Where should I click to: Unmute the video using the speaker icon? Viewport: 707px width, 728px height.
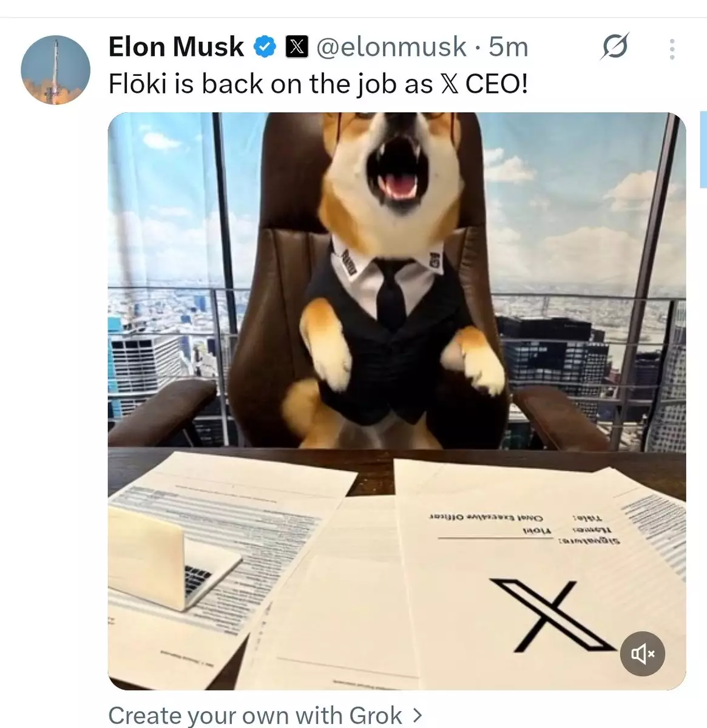pyautogui.click(x=642, y=653)
